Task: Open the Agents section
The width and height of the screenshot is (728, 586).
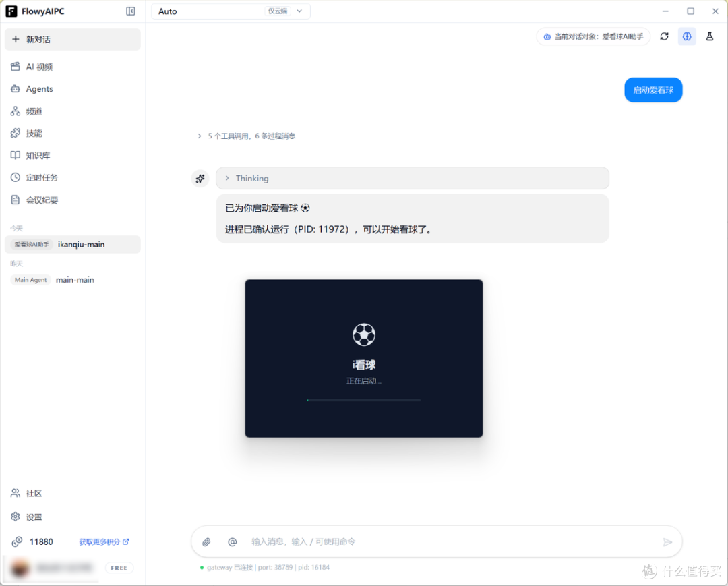Action: tap(72, 89)
